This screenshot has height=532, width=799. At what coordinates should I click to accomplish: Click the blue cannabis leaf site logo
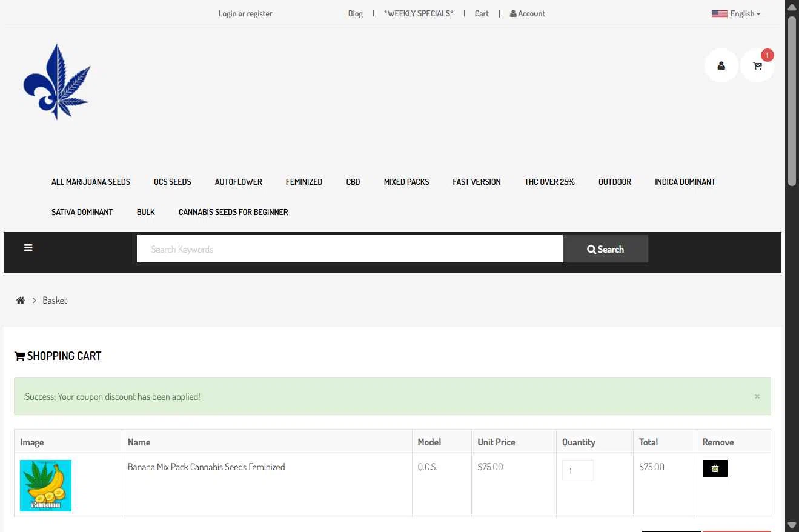click(57, 81)
